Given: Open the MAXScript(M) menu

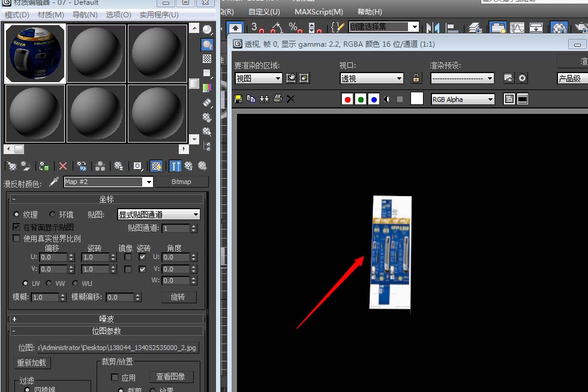Looking at the screenshot, I should pos(319,11).
